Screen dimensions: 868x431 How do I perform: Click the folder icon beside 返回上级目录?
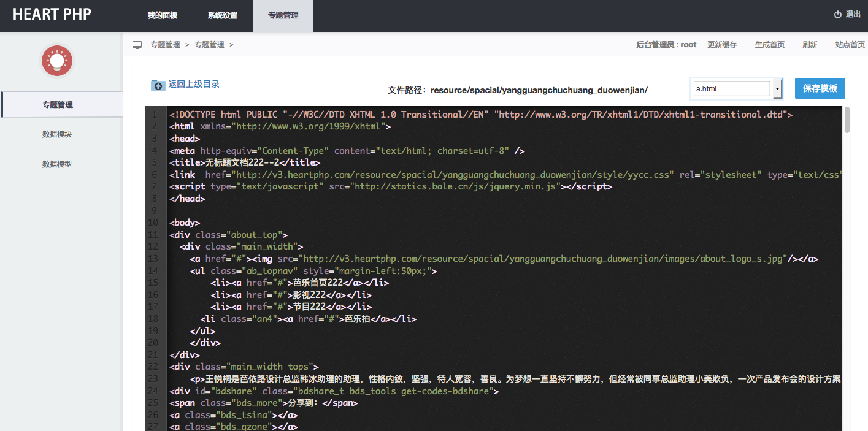coord(158,85)
